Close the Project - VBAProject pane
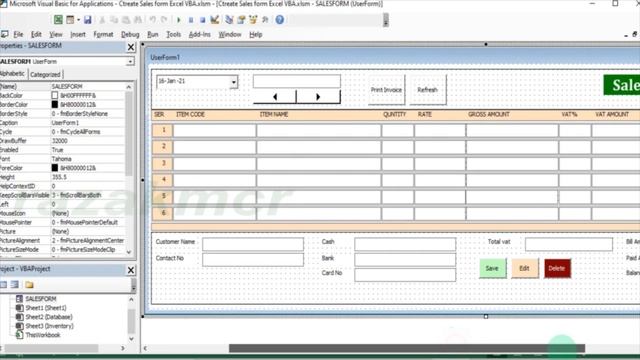 tap(131, 270)
